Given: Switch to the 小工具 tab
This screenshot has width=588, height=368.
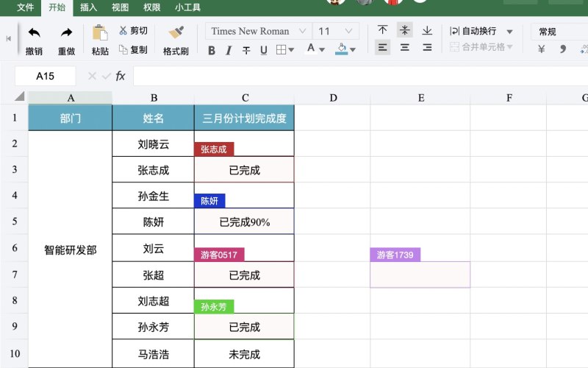Looking at the screenshot, I should 187,7.
